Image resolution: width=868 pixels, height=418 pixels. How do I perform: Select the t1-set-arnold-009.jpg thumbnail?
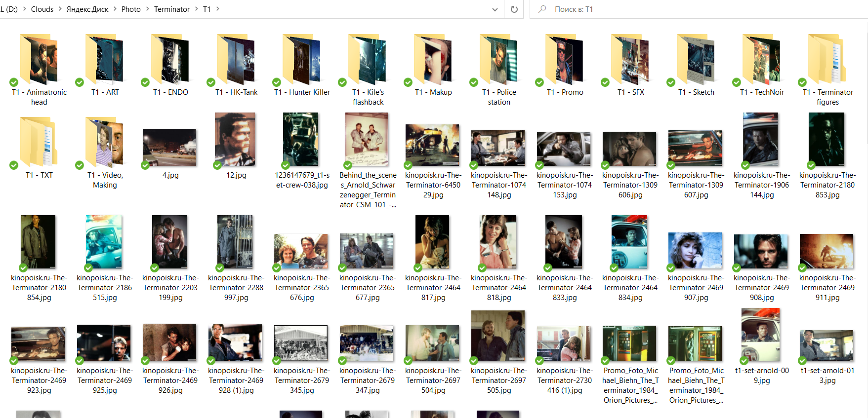(761, 335)
